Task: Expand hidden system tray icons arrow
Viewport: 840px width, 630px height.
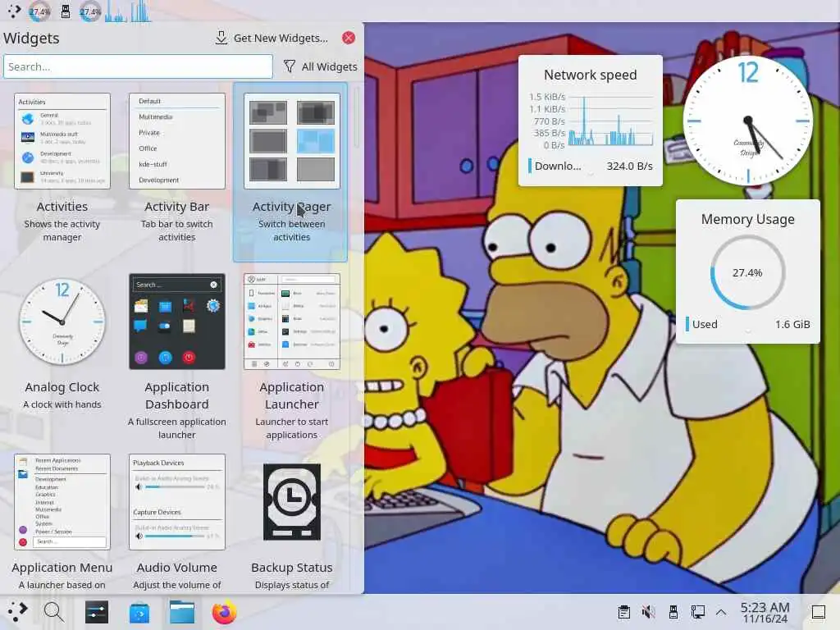Action: [721, 612]
